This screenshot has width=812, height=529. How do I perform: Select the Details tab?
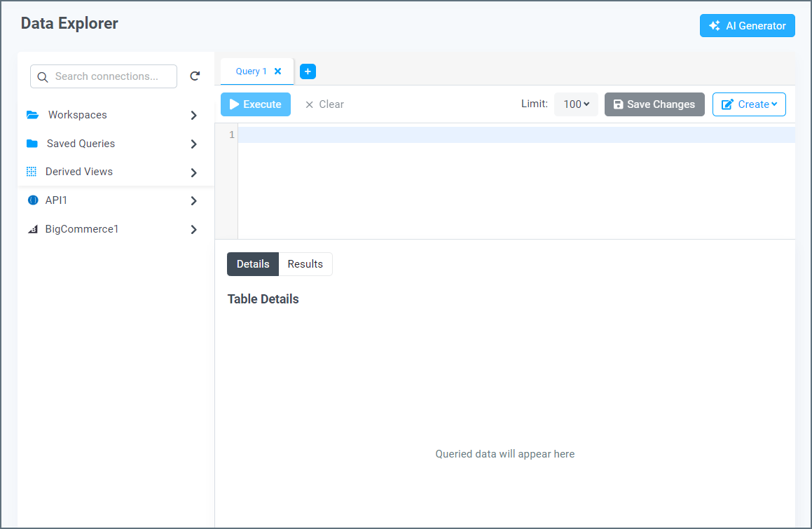(x=253, y=264)
